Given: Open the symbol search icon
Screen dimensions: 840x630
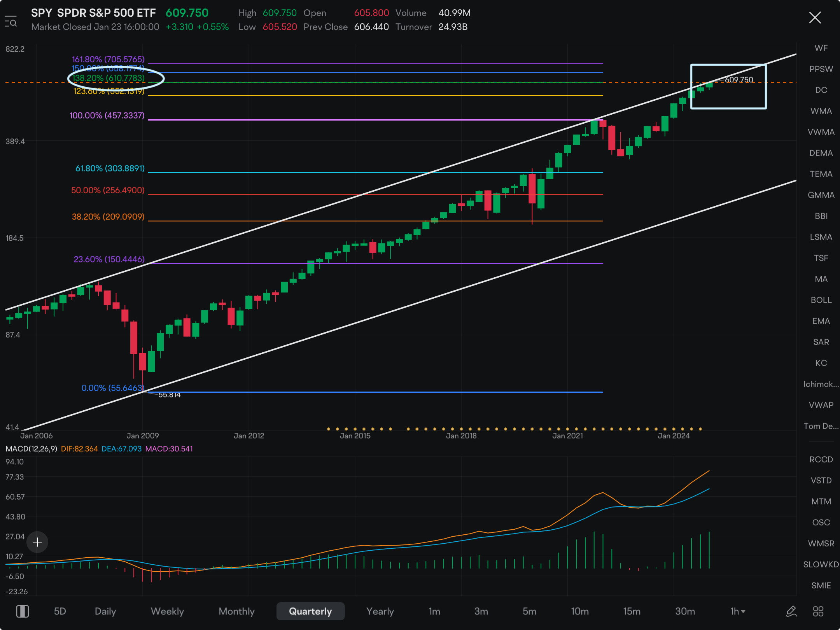Looking at the screenshot, I should click(10, 22).
